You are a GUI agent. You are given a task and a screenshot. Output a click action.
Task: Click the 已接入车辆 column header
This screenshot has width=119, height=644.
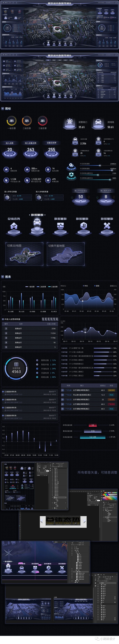point(51,324)
